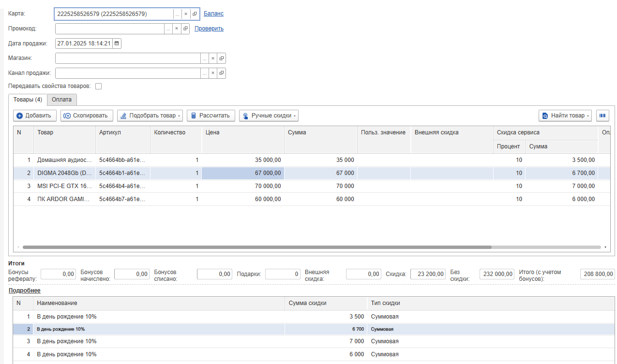This screenshot has height=364, width=617.
Task: Switch to the Товары (4) tab
Action: (x=28, y=100)
